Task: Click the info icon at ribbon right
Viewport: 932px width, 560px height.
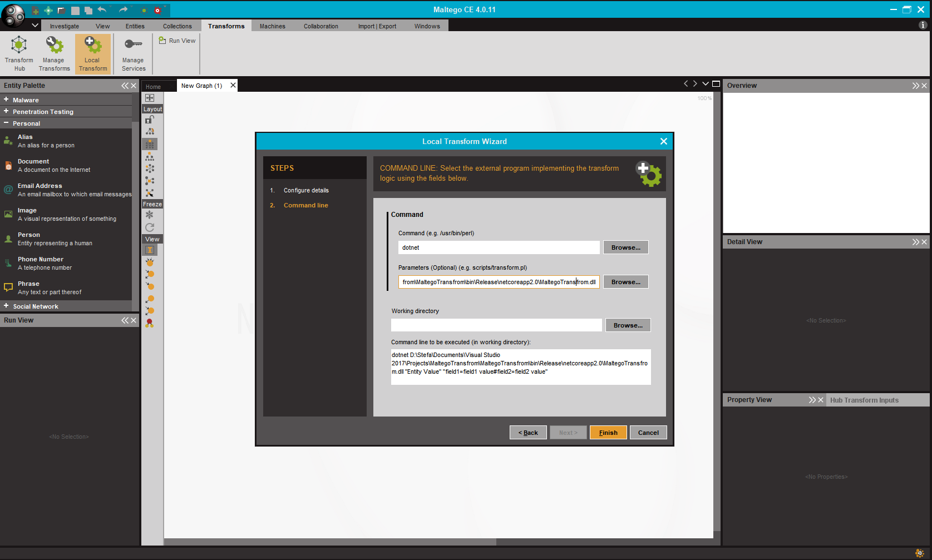Action: pyautogui.click(x=923, y=25)
